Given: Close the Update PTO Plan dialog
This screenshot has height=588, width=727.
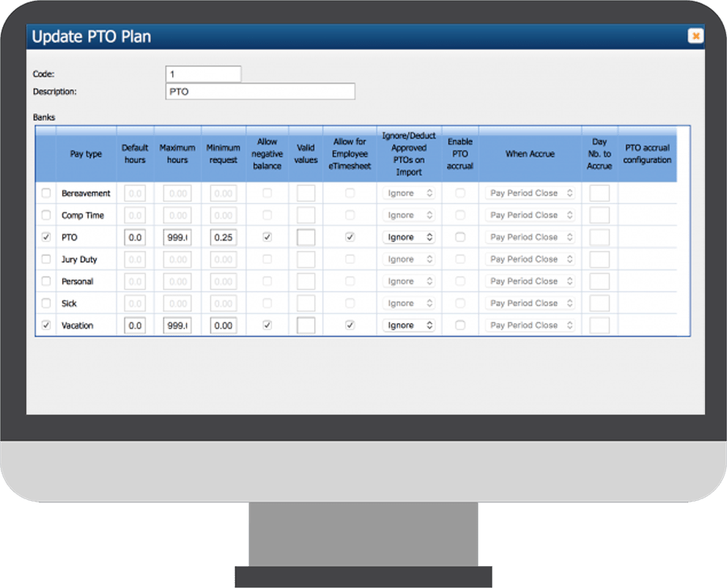Looking at the screenshot, I should [695, 36].
